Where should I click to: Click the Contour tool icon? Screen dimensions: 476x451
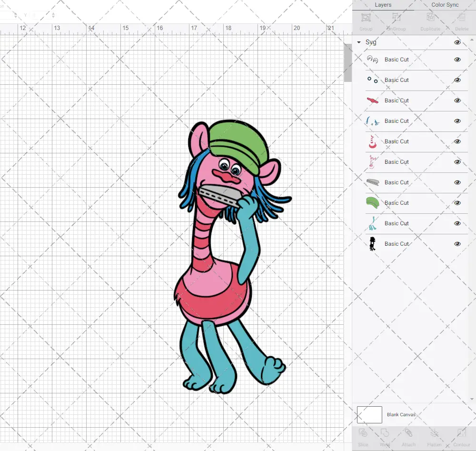coord(462,433)
